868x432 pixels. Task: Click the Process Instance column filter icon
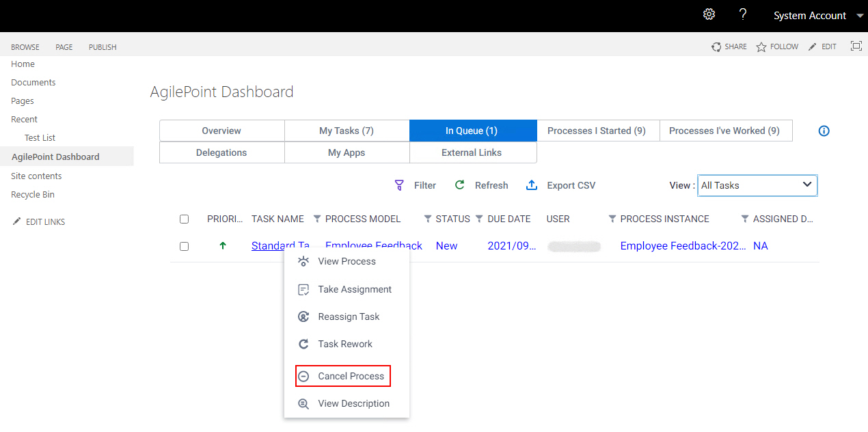pos(745,219)
